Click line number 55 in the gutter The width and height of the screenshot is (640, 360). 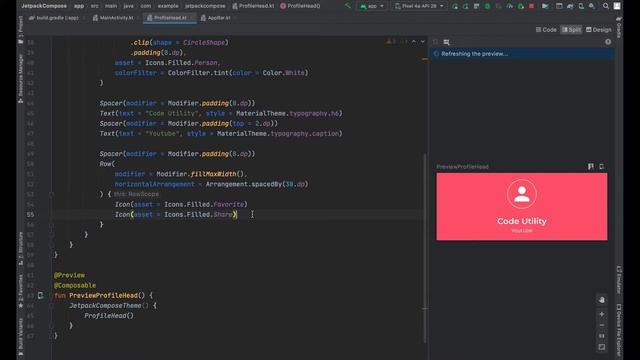pyautogui.click(x=30, y=214)
